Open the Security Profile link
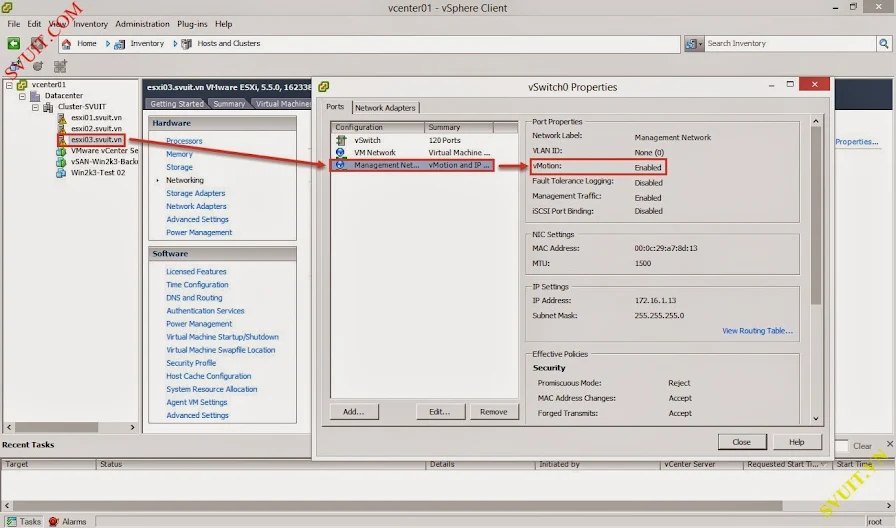 191,363
